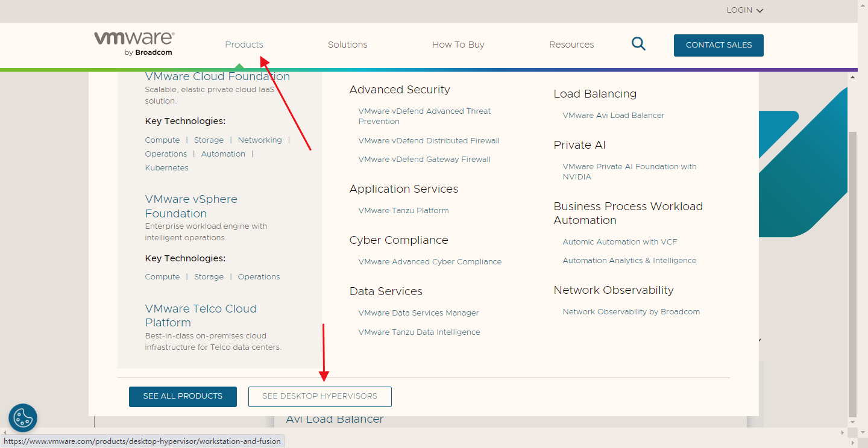Viewport: 868px width, 448px height.
Task: Click the Private AI heading
Action: tap(579, 145)
